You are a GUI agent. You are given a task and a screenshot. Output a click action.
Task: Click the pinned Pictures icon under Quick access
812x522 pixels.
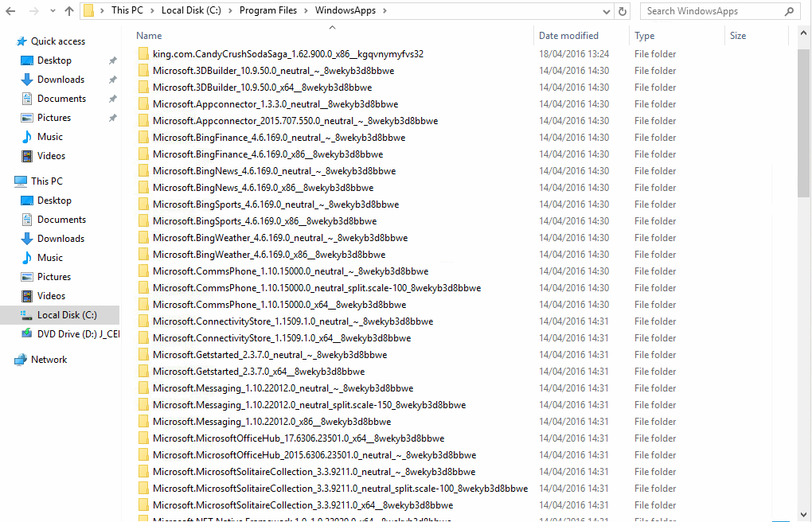point(27,118)
